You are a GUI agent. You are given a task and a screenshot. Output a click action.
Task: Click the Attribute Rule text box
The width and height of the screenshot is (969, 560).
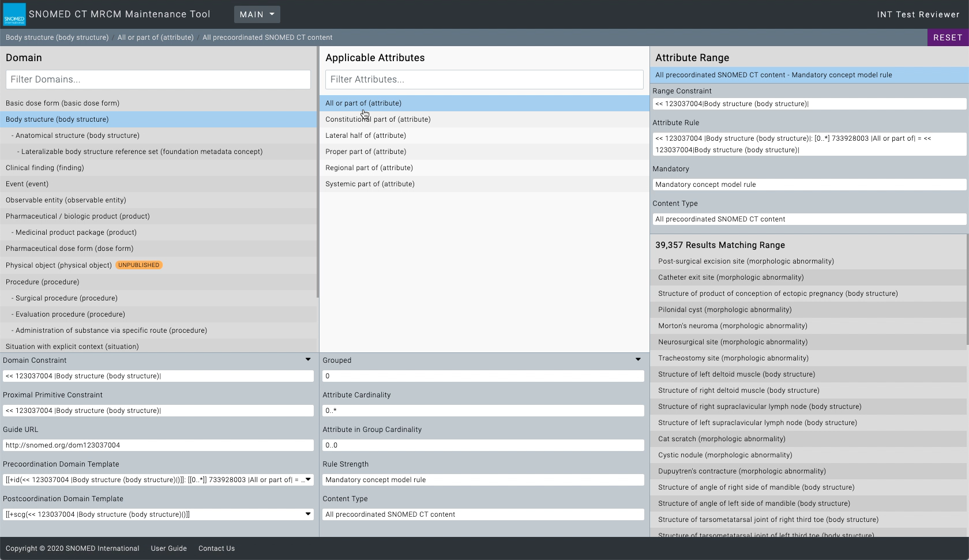[809, 144]
